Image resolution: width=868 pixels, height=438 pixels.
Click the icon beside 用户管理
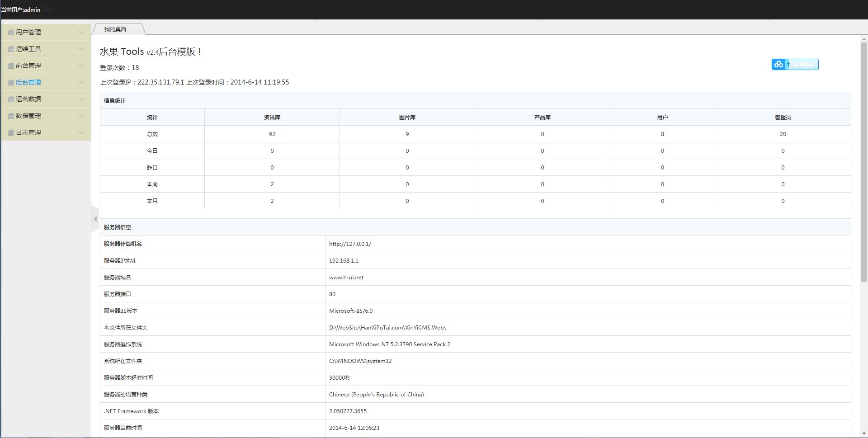[x=11, y=33]
